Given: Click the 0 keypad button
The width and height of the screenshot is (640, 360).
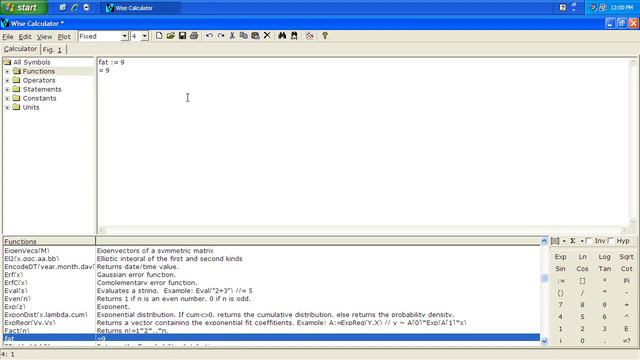Looking at the screenshot, I should click(582, 340).
